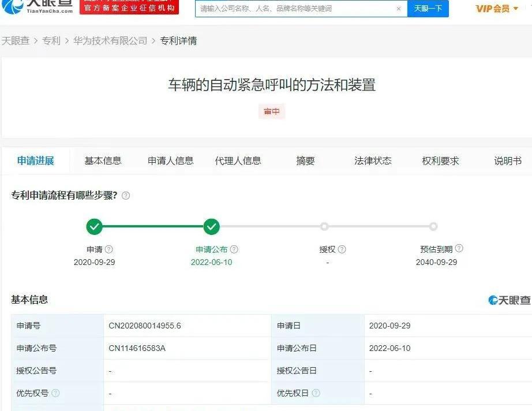
Task: Click the 申请公布日 label cell
Action: 318,348
